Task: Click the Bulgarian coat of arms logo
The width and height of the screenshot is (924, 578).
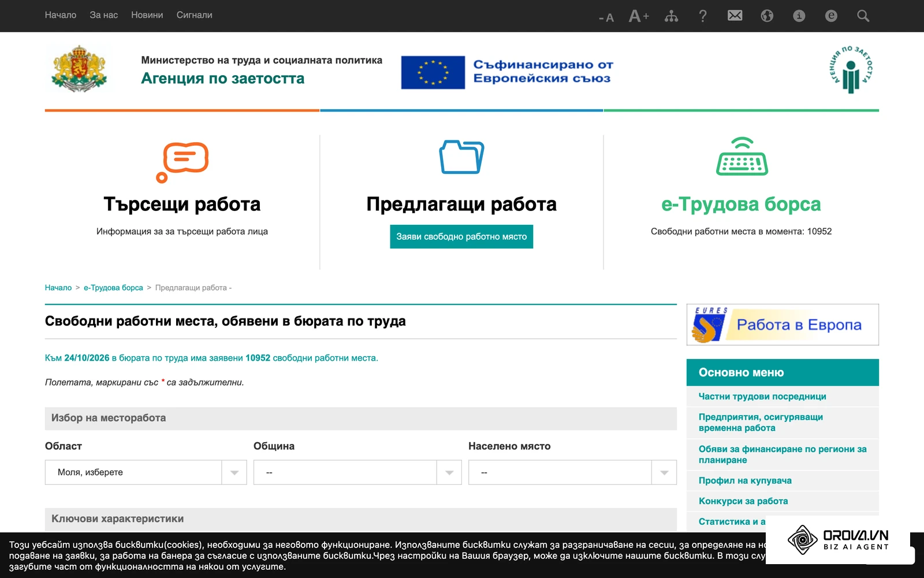Action: click(x=79, y=69)
